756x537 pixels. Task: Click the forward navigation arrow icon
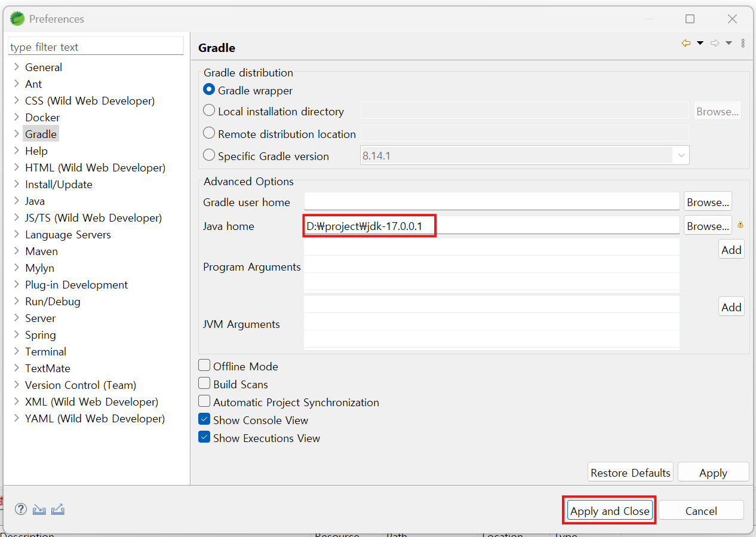coord(715,43)
